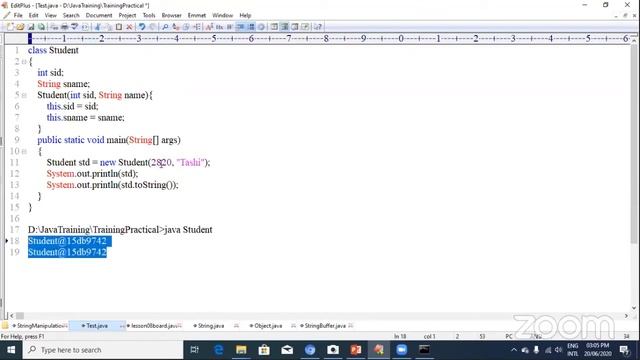This screenshot has height=360, width=640.
Task: Switch to the Test.java document tab
Action: click(x=97, y=326)
